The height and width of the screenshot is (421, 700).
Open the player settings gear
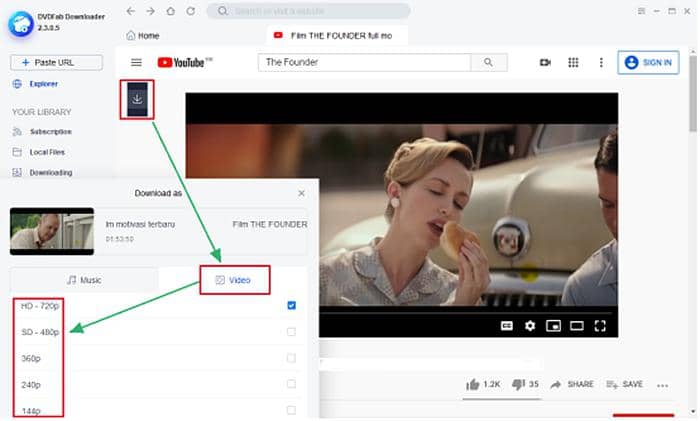530,326
